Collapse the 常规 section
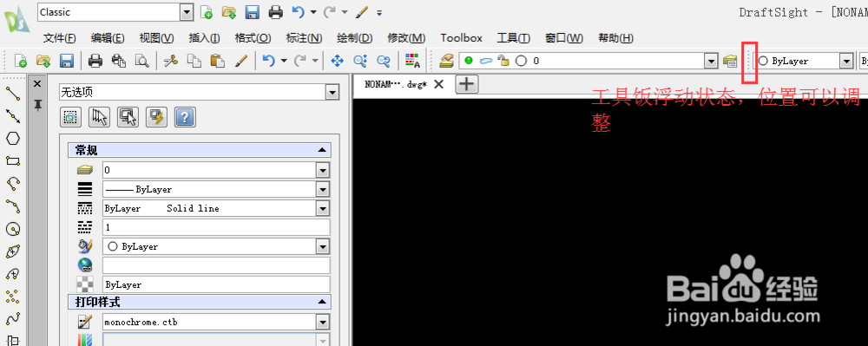Viewport: 868px width, 346px height. [322, 150]
